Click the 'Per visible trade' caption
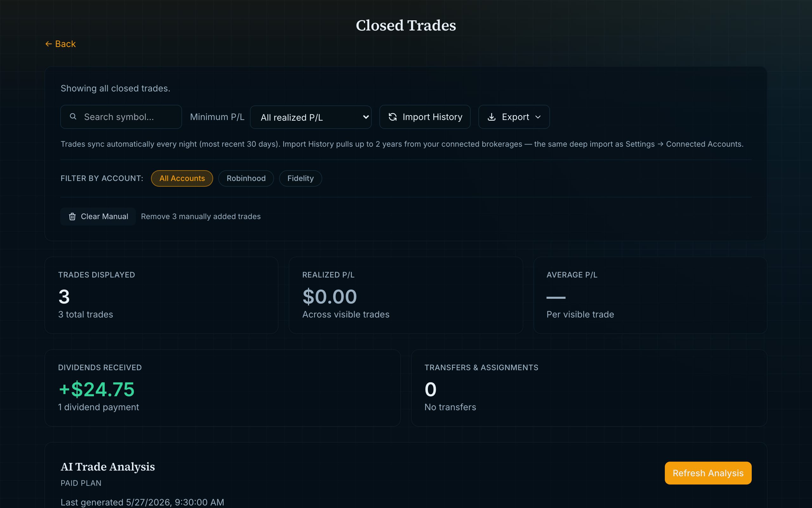Image resolution: width=812 pixels, height=508 pixels. [580, 314]
